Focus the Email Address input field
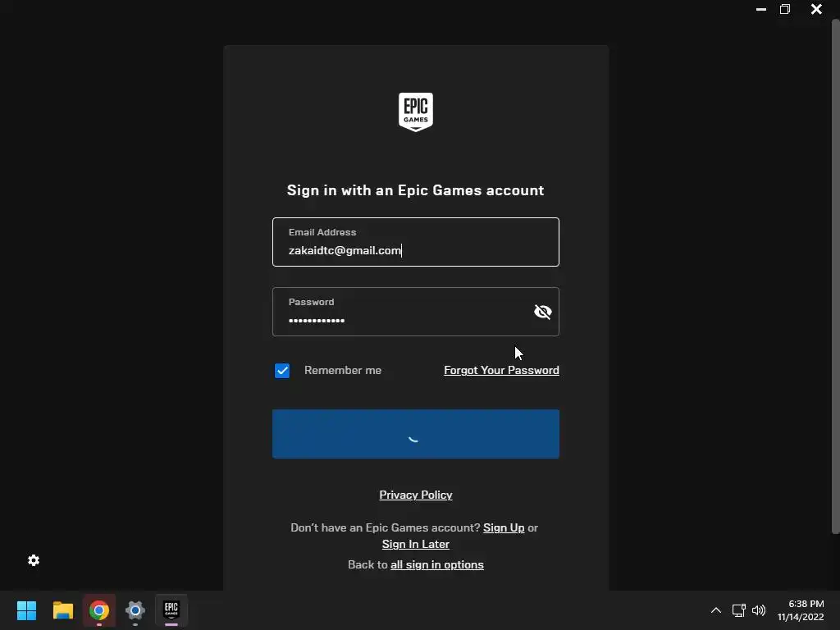The width and height of the screenshot is (840, 630). [x=416, y=242]
